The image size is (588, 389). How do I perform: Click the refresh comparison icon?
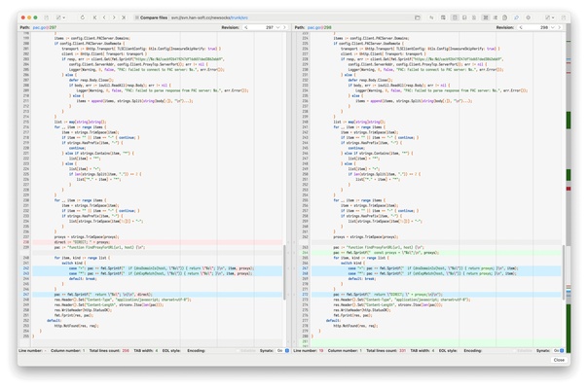click(83, 18)
